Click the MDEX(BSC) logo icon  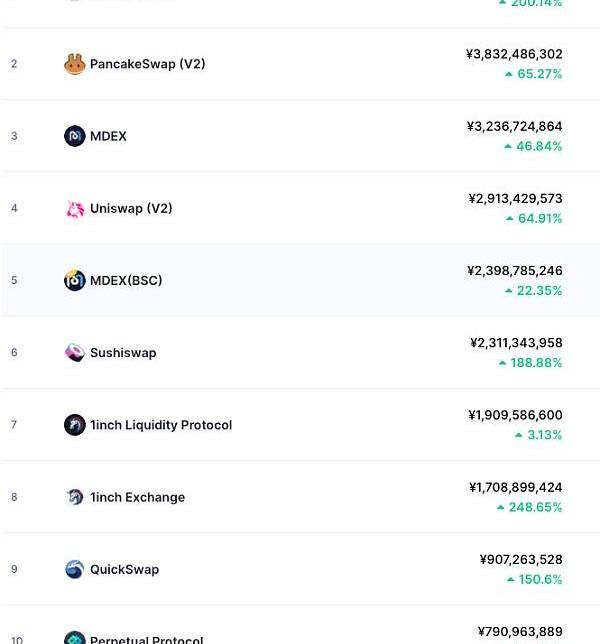tap(75, 280)
